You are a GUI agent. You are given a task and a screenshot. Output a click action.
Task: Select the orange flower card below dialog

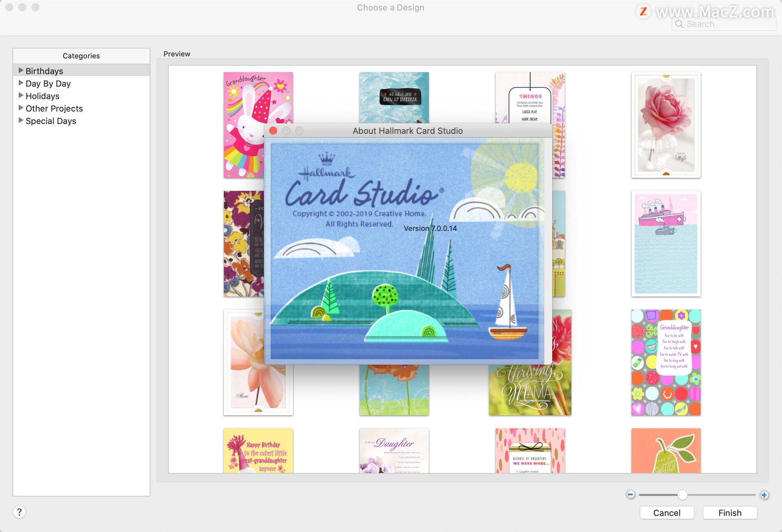click(x=394, y=390)
